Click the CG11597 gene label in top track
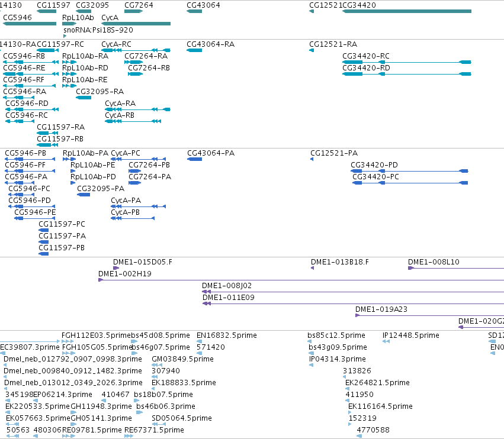Image resolution: width=504 pixels, height=439 pixels. pyautogui.click(x=53, y=5)
